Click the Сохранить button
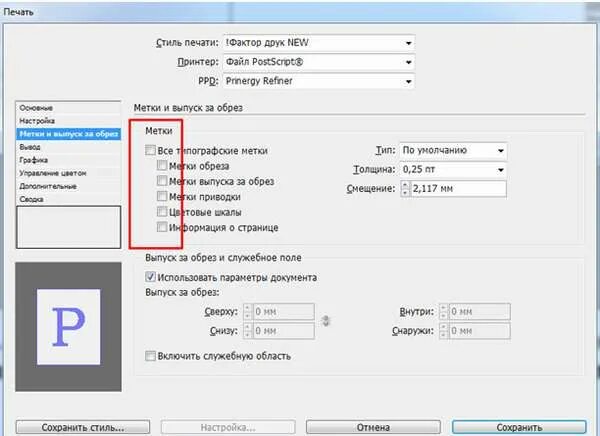This screenshot has height=436, width=600. tap(519, 427)
